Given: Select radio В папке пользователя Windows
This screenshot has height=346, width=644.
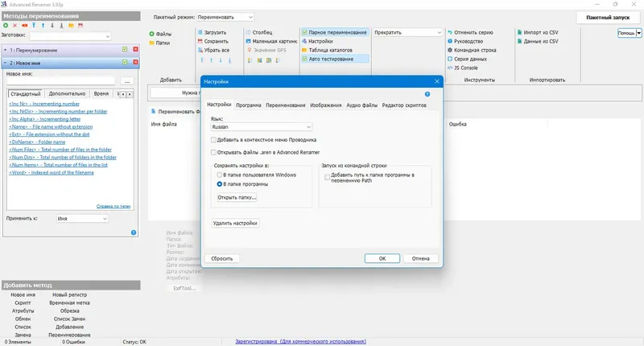Looking at the screenshot, I should (219, 175).
